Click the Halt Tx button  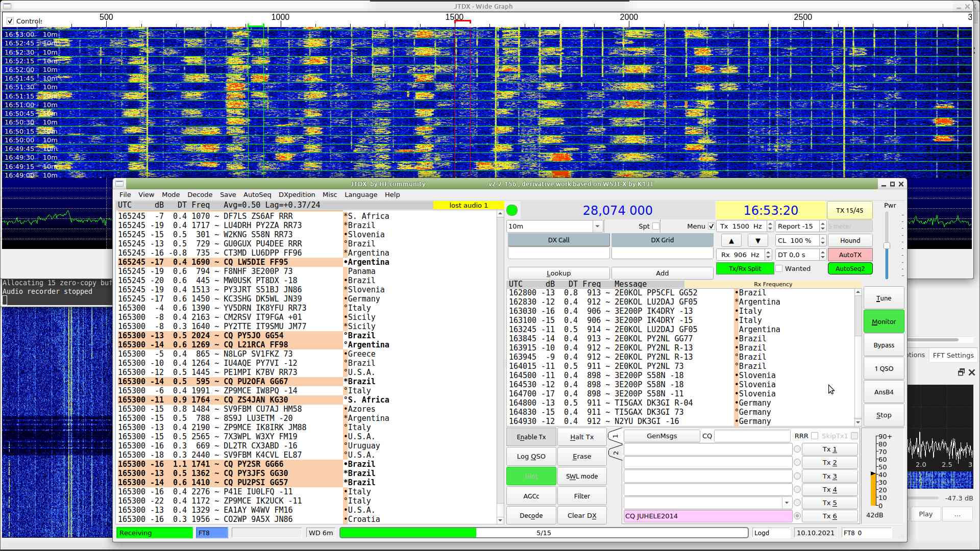point(581,437)
